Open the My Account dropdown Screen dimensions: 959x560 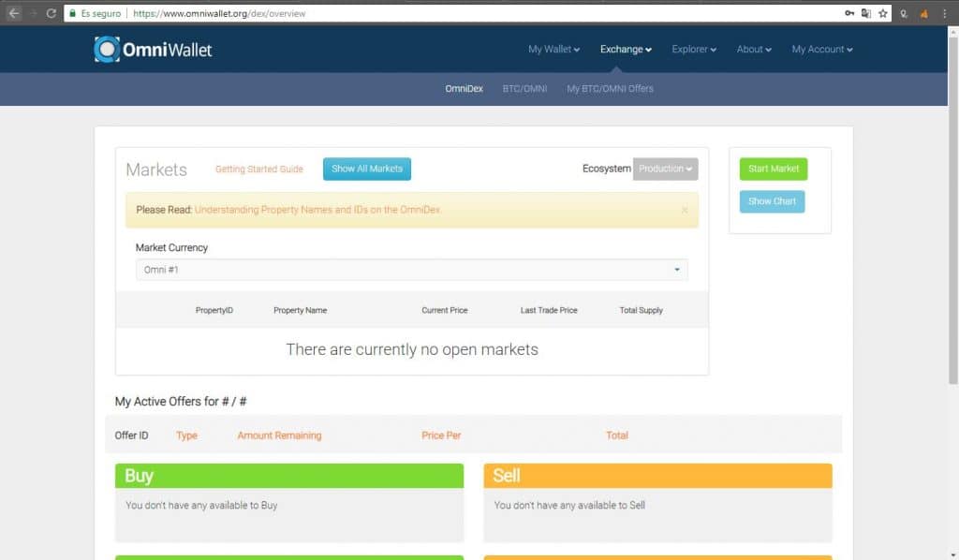click(822, 49)
